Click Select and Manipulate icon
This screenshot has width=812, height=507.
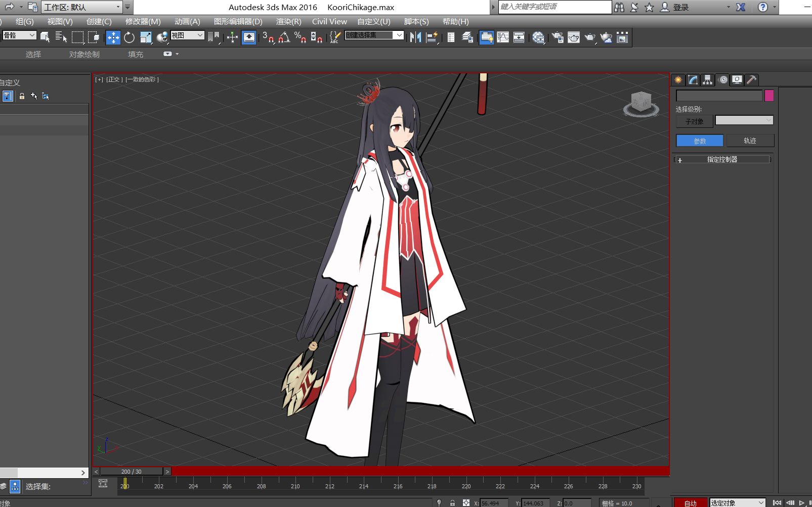click(x=232, y=37)
